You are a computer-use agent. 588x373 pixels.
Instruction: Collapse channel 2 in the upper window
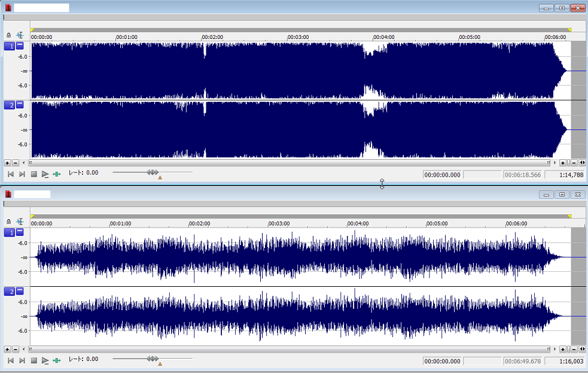[x=20, y=104]
